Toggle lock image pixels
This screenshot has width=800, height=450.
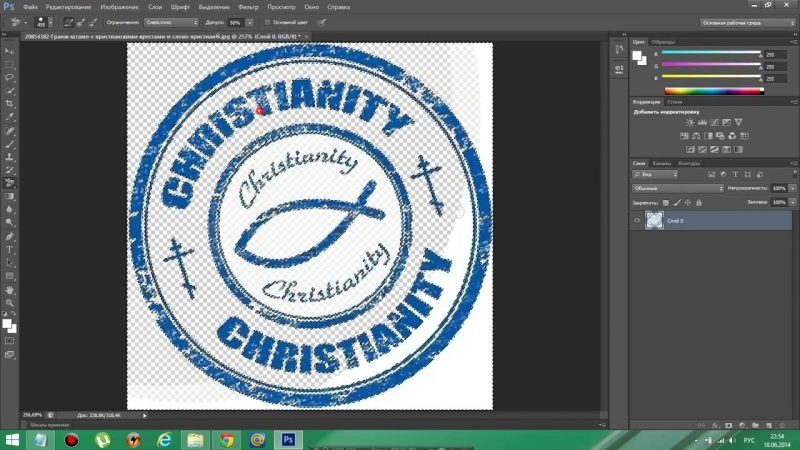tap(677, 203)
